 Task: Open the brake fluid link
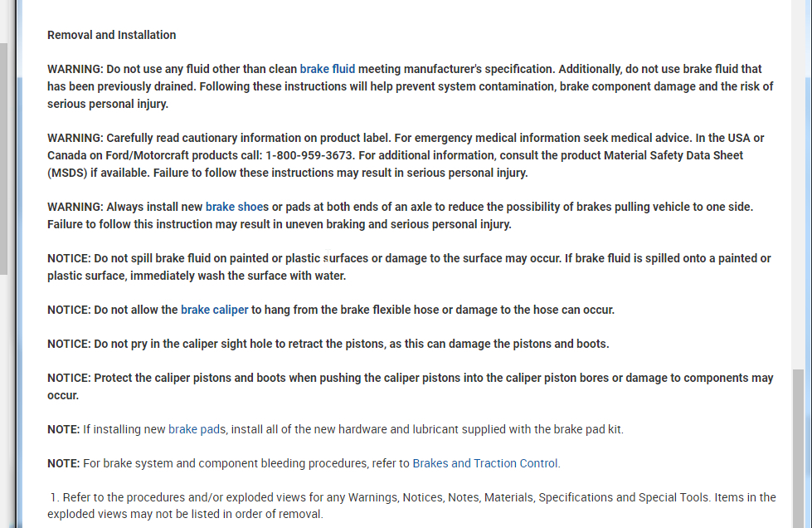point(327,69)
